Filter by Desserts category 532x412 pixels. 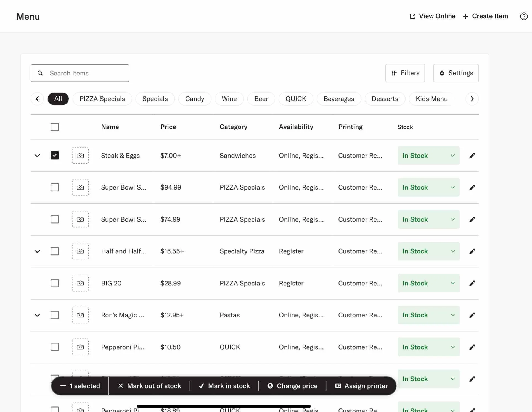pyautogui.click(x=385, y=99)
